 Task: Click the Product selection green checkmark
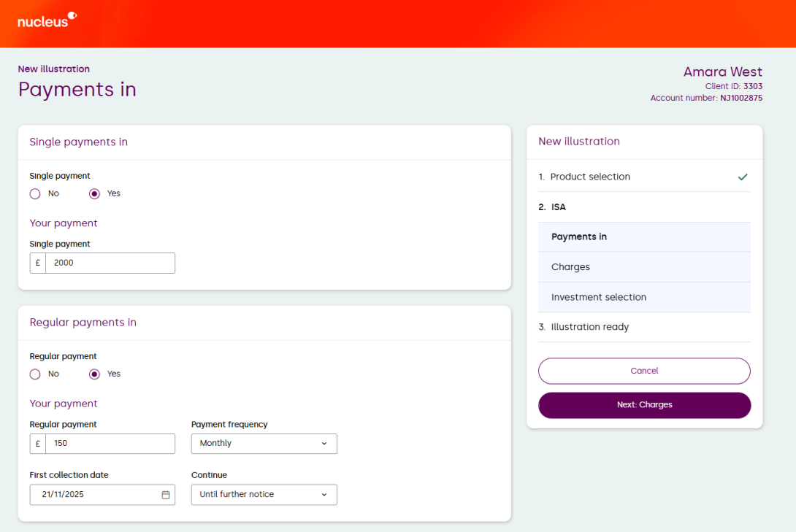(743, 177)
